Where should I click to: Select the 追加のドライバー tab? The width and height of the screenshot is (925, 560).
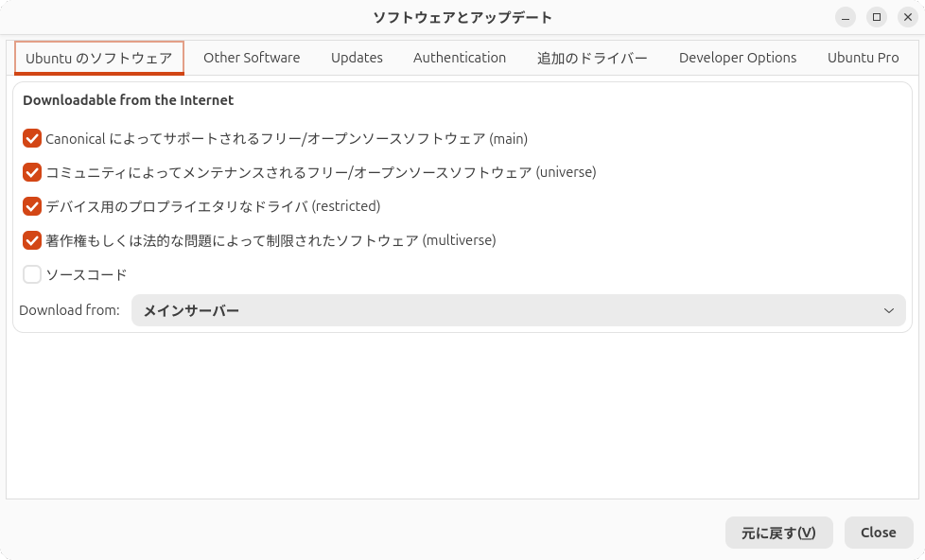pos(592,58)
